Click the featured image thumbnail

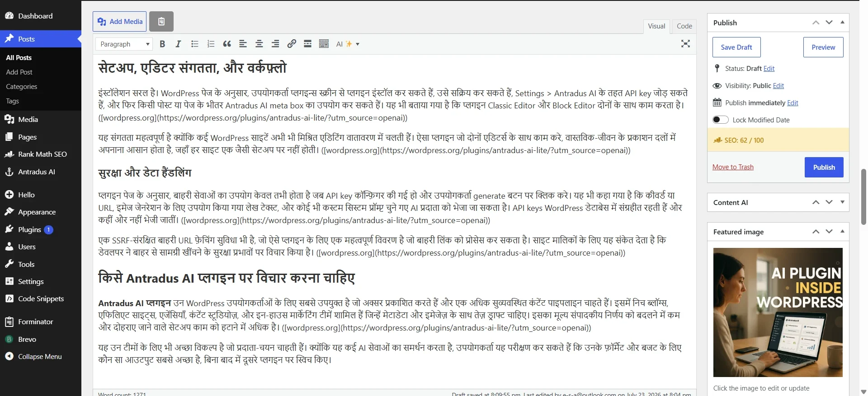pos(778,312)
